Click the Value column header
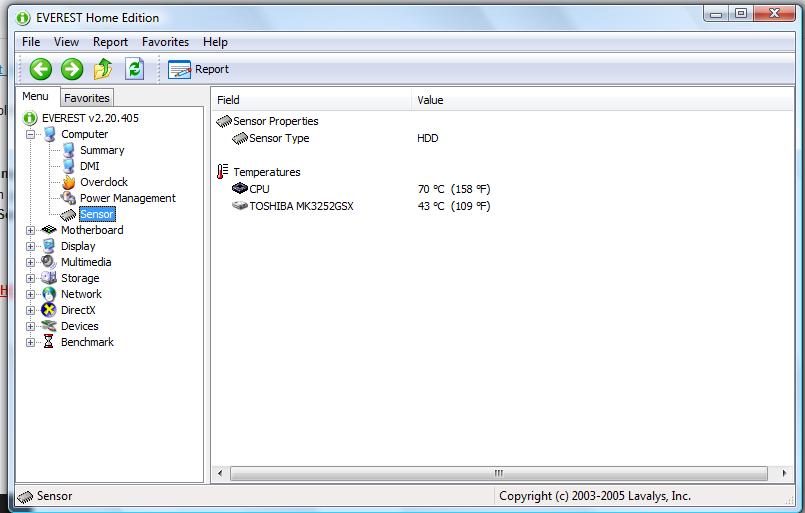The width and height of the screenshot is (805, 513). [x=602, y=100]
